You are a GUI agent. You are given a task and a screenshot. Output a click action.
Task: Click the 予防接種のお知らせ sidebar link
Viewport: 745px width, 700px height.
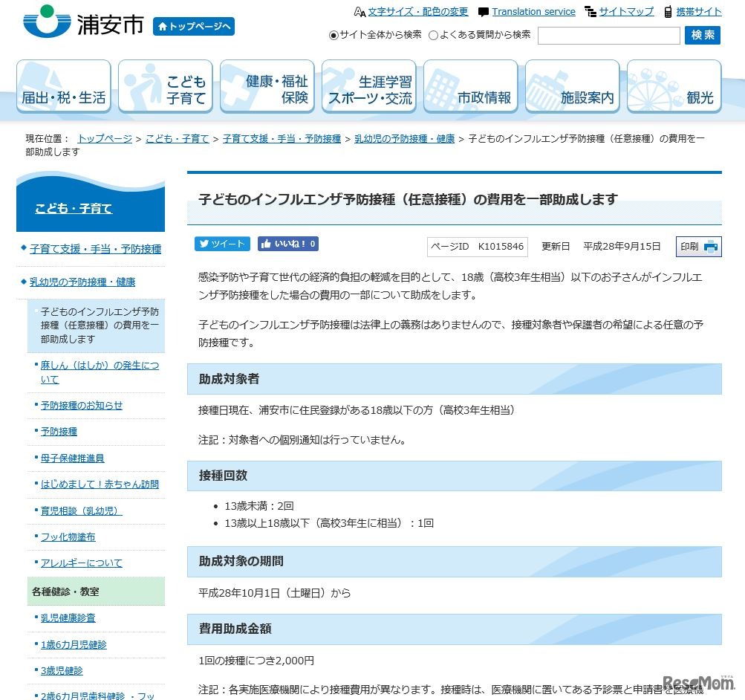(82, 405)
